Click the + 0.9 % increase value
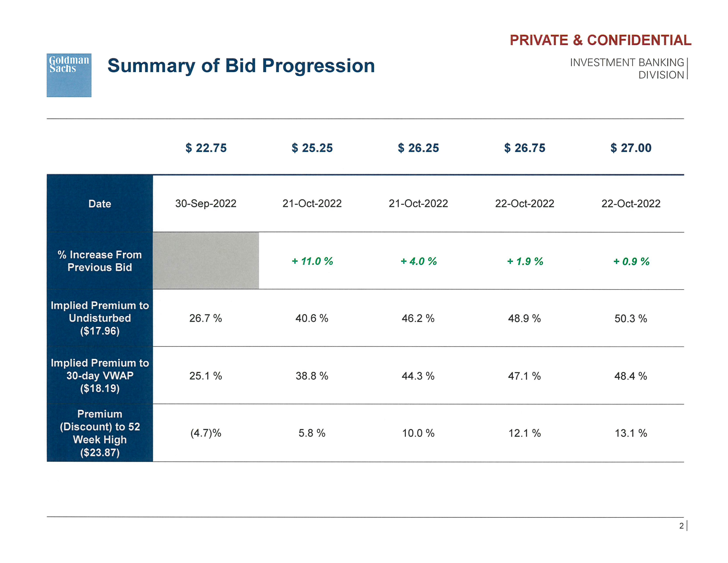This screenshot has height=563, width=728. click(x=631, y=261)
